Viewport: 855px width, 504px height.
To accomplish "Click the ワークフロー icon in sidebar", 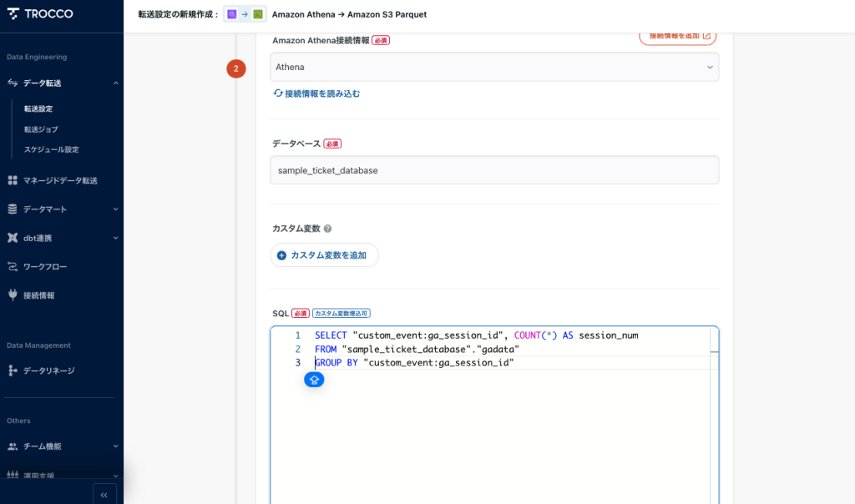I will point(13,267).
